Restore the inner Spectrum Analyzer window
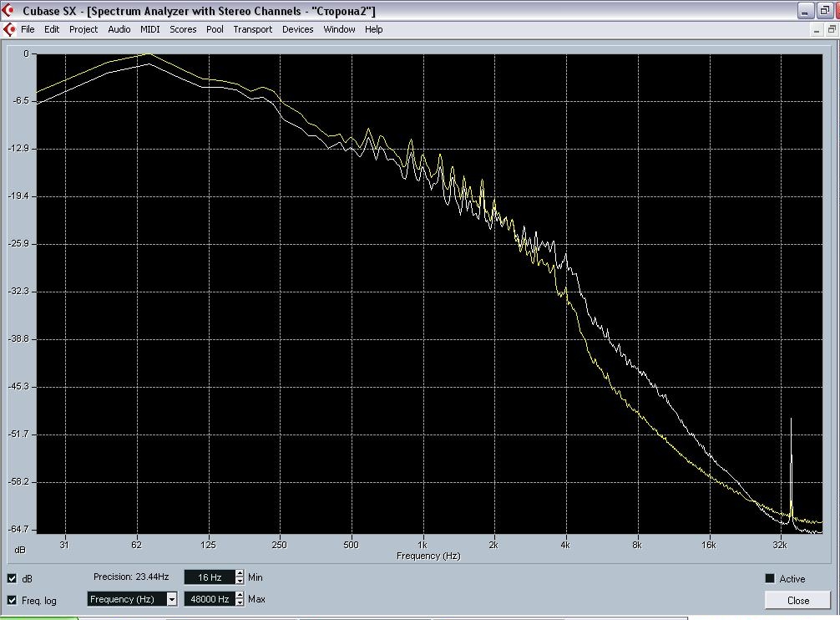 (832, 29)
